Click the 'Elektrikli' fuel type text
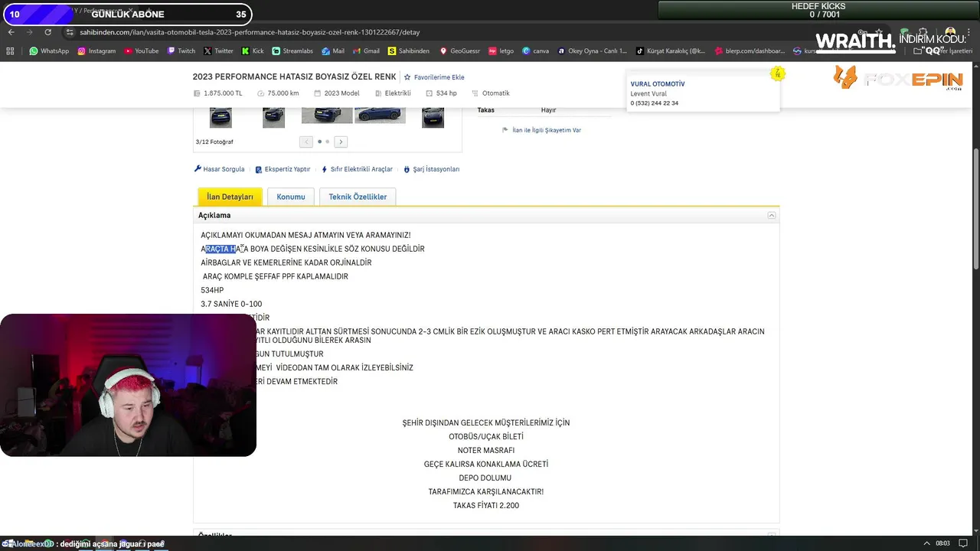Screen dimensions: 980x551 398,93
